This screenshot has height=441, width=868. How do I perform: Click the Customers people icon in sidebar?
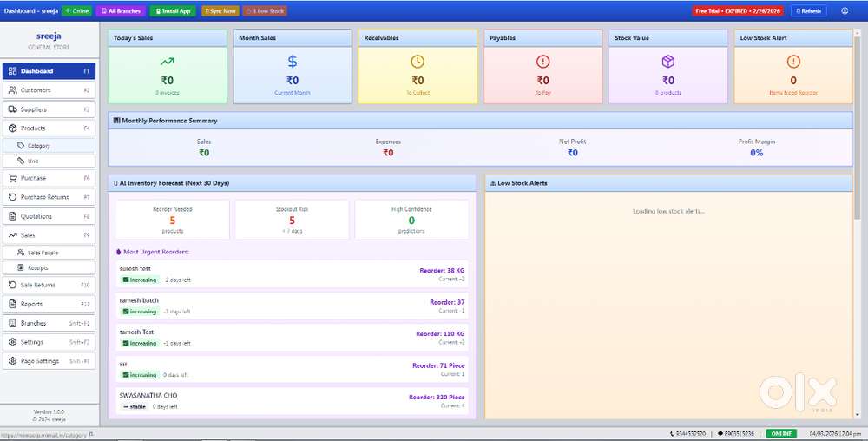coord(13,90)
